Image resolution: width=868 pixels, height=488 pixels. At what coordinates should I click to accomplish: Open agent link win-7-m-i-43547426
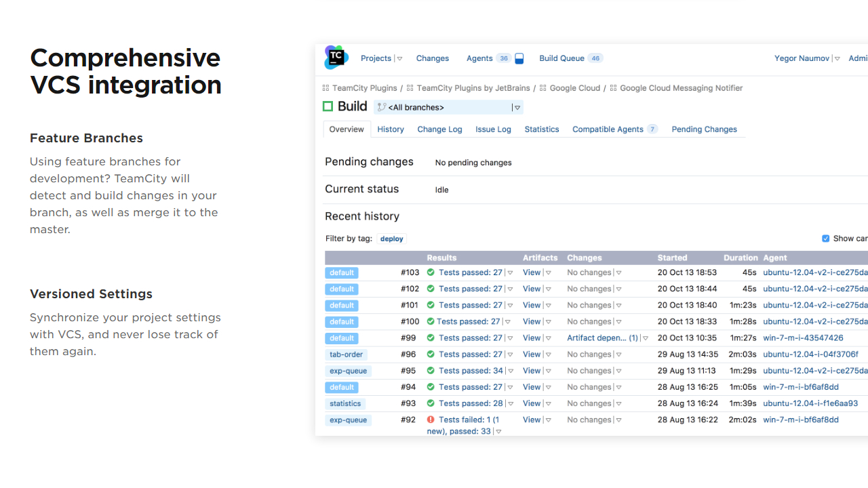coord(803,338)
